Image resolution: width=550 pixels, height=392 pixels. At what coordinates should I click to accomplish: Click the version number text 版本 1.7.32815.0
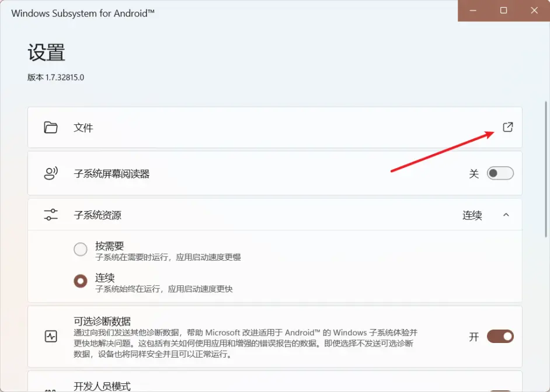(56, 77)
